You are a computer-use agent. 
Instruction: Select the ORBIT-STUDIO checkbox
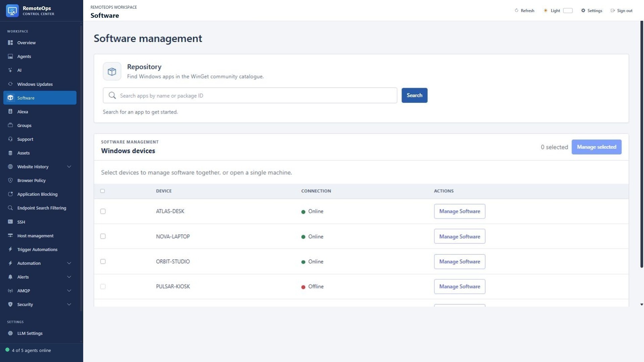click(103, 261)
